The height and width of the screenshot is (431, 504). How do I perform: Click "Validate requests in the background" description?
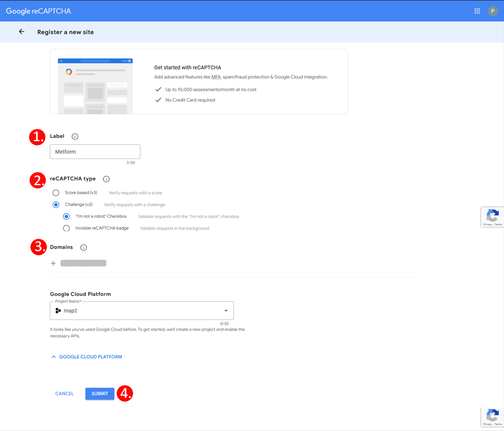(x=174, y=228)
